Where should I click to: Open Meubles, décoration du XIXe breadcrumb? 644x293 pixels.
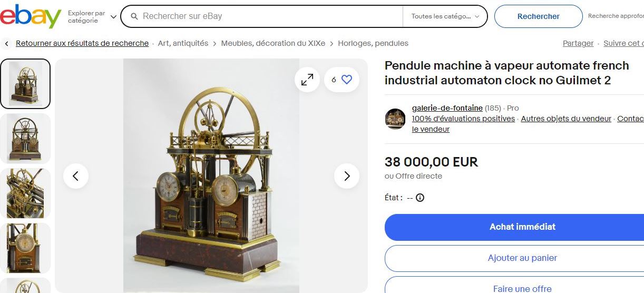pyautogui.click(x=273, y=43)
